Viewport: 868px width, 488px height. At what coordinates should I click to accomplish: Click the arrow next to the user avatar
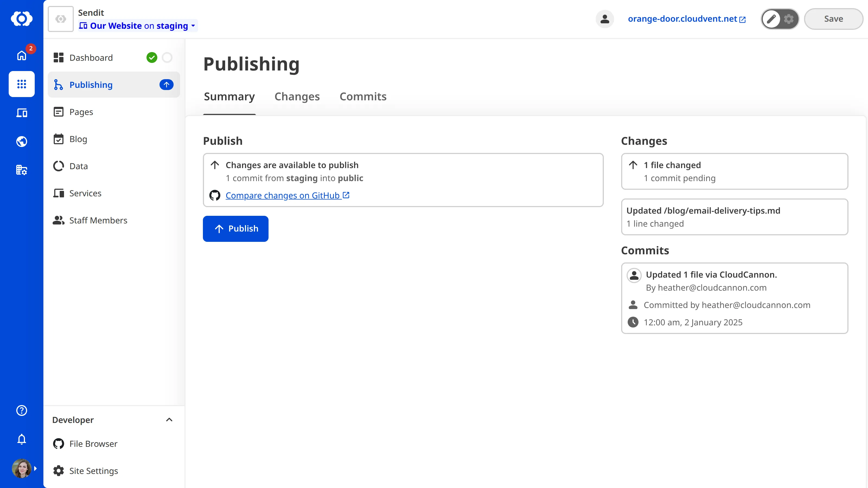coord(35,468)
